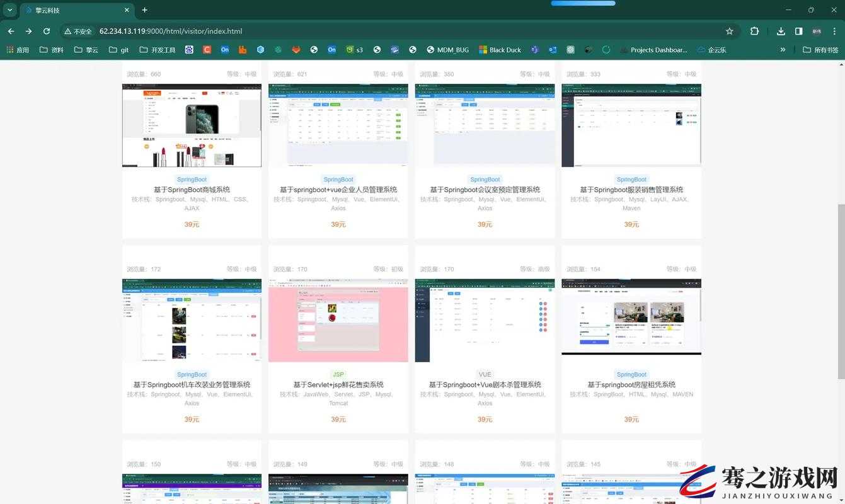
Task: Open the 所有书签 all bookmarks folder
Action: click(x=821, y=50)
